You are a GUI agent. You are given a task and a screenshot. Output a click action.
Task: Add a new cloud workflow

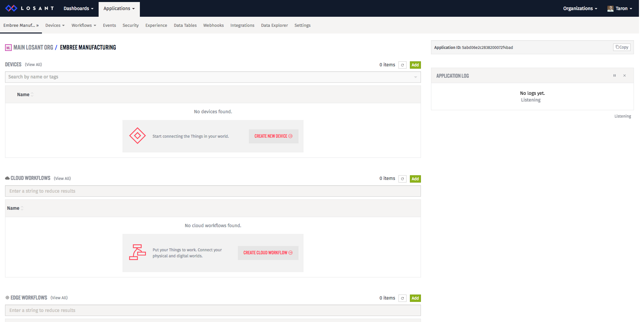point(415,179)
